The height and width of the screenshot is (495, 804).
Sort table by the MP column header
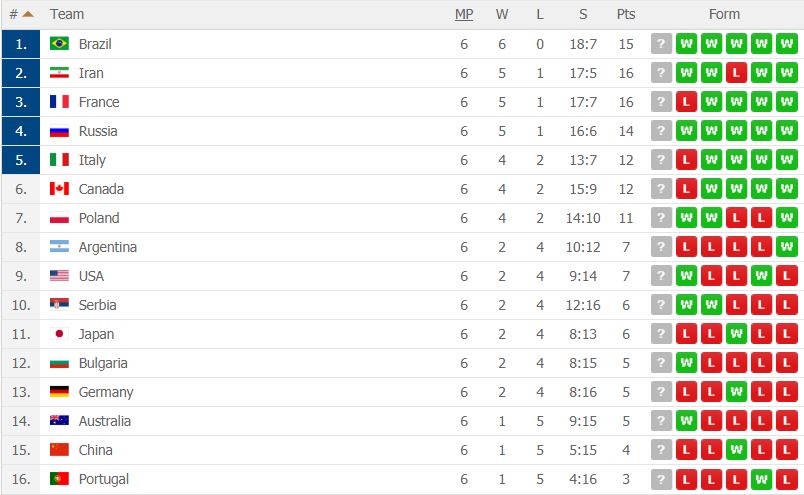click(464, 14)
